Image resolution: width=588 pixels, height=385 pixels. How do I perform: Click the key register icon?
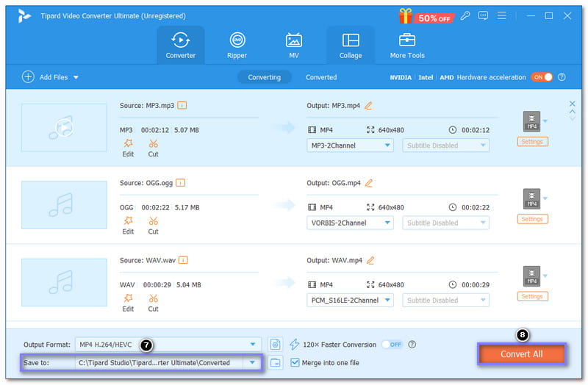pyautogui.click(x=465, y=15)
